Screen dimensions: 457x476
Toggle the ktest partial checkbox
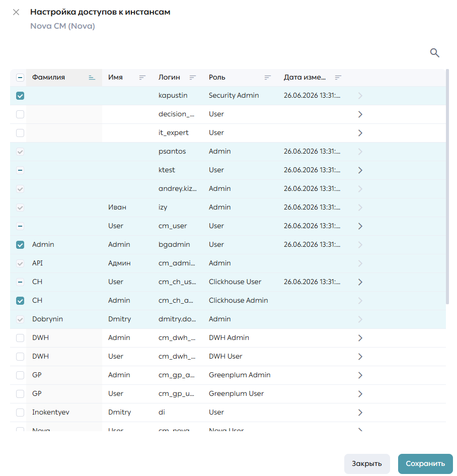pos(20,170)
